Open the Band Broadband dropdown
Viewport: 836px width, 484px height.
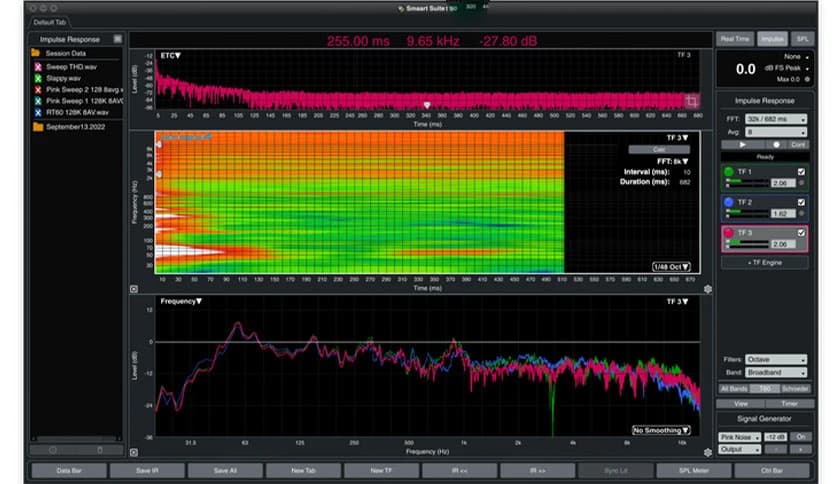pos(776,372)
